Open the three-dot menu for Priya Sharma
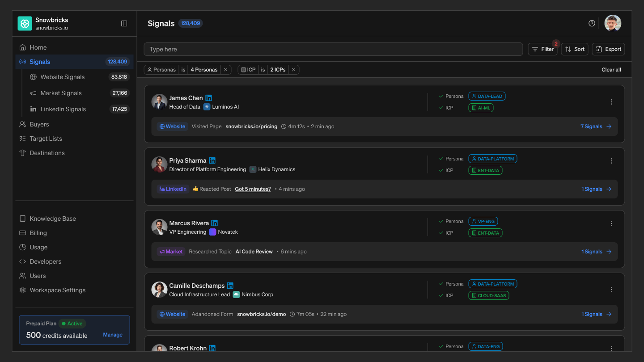The image size is (644, 362). pos(611,161)
